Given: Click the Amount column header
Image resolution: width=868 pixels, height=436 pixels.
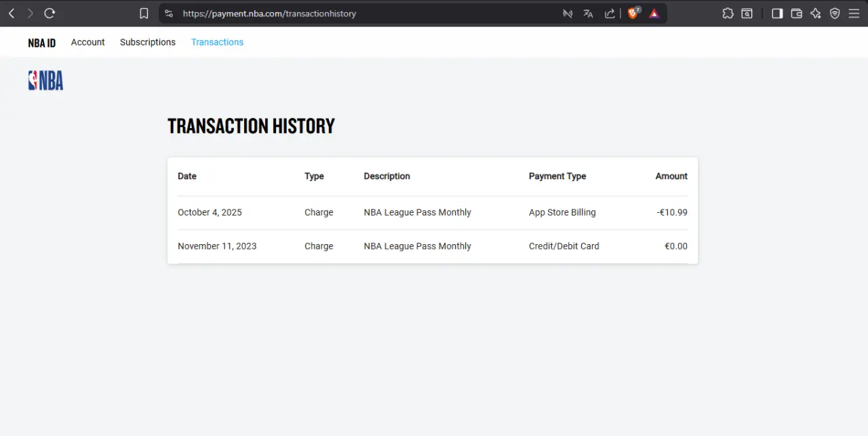Looking at the screenshot, I should click(x=671, y=176).
